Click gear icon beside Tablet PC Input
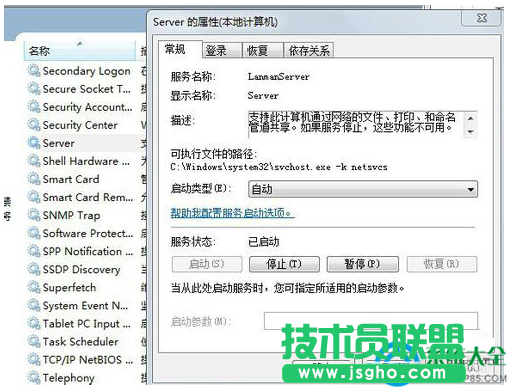 (x=34, y=323)
